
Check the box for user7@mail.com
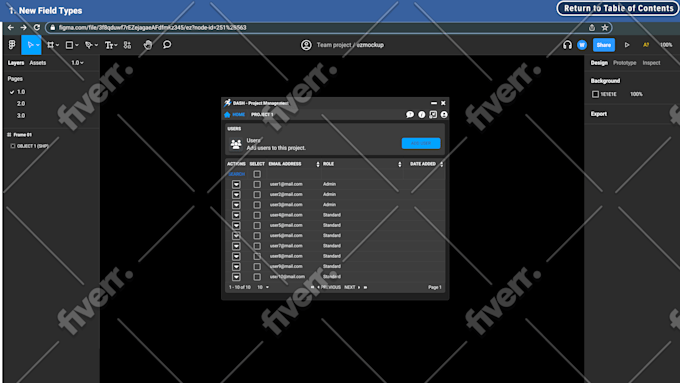257,246
